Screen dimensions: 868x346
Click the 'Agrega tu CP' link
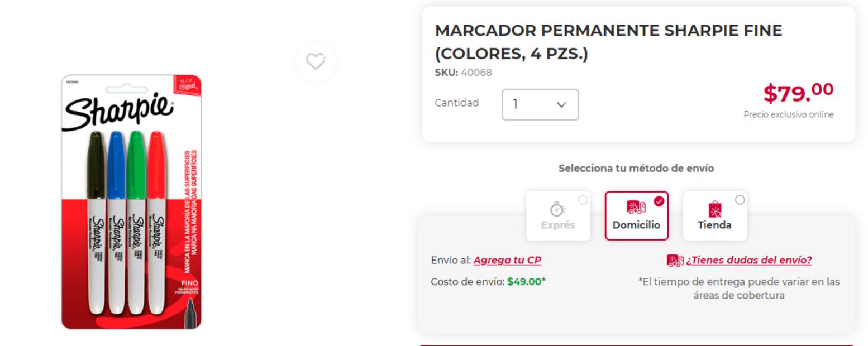click(507, 260)
